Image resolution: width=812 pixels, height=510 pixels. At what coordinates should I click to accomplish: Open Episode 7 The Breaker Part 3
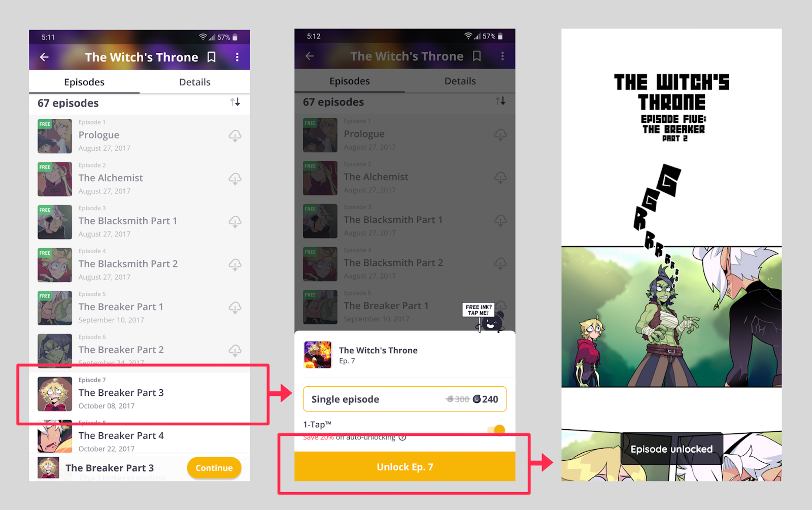click(x=140, y=393)
